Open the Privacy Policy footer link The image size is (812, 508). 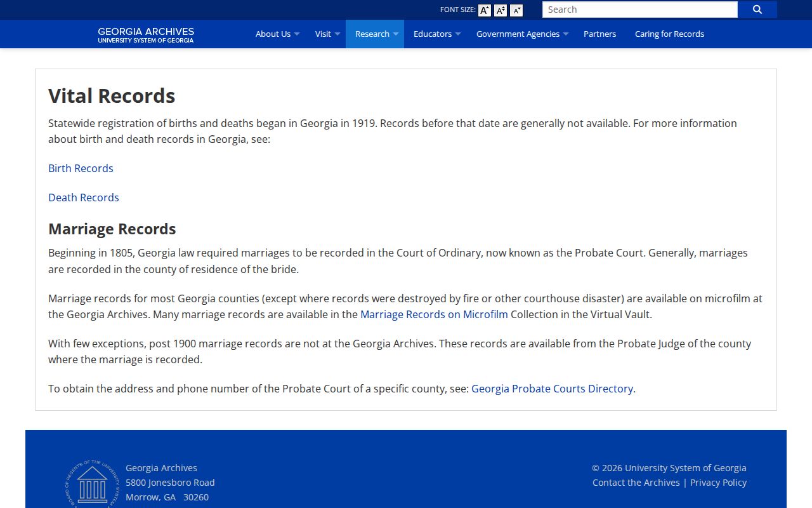pos(718,483)
